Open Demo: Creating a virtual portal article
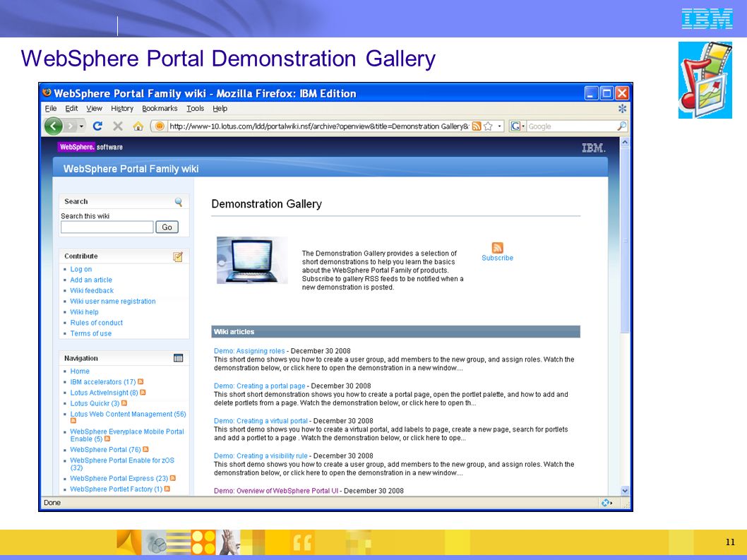This screenshot has width=747, height=560. pos(261,421)
